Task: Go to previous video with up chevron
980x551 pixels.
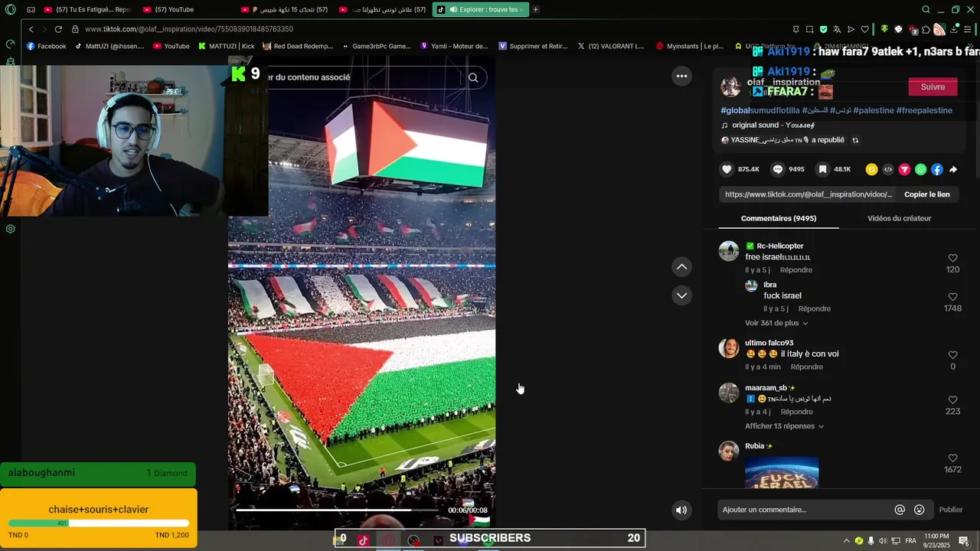Action: coord(681,266)
